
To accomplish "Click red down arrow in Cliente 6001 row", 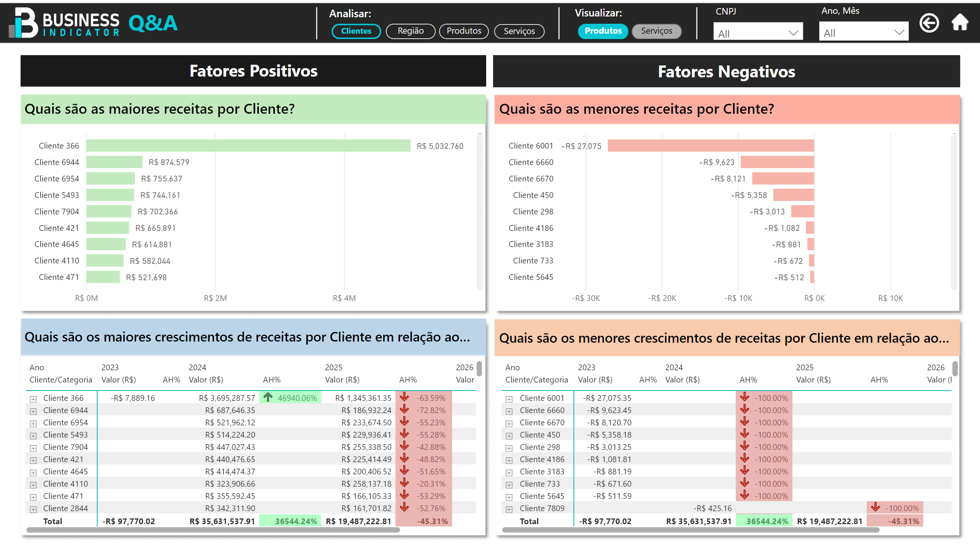I will pyautogui.click(x=744, y=397).
